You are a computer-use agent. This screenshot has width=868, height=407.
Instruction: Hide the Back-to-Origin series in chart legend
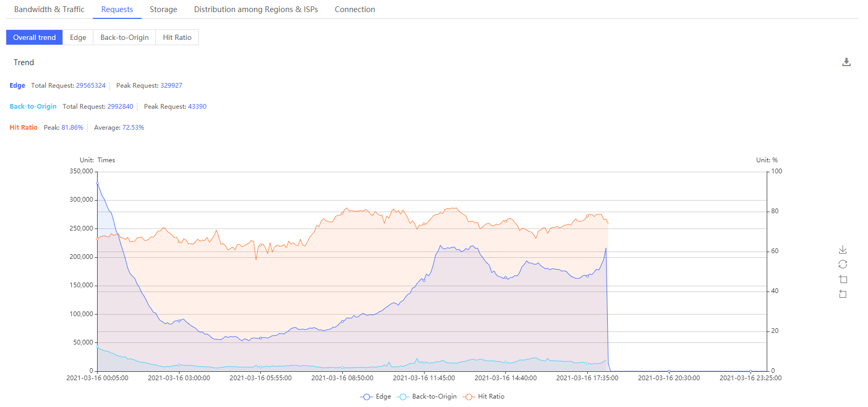[x=427, y=396]
